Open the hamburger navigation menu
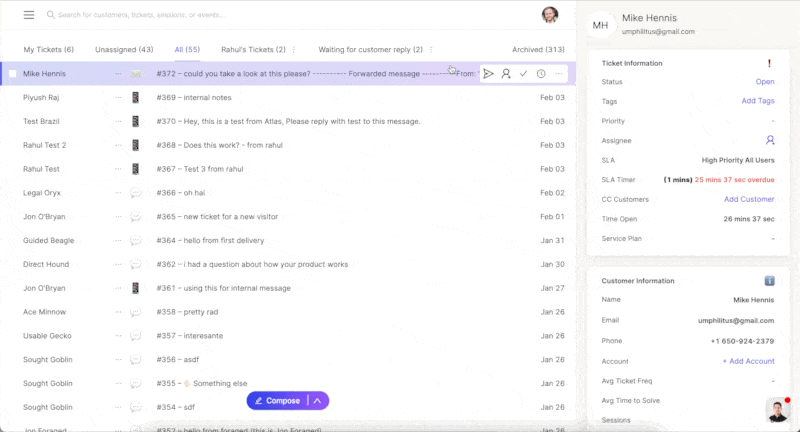The width and height of the screenshot is (800, 432). click(x=29, y=15)
